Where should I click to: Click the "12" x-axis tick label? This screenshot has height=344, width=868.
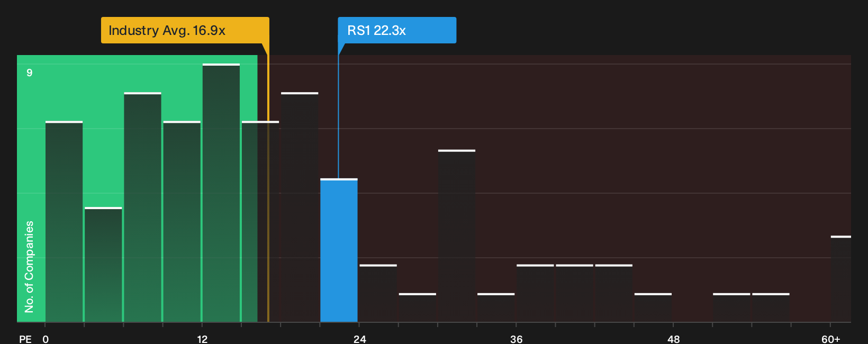click(x=202, y=339)
